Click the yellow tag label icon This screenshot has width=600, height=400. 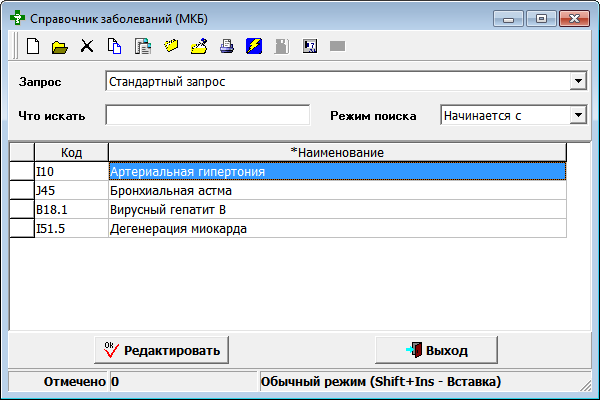[x=171, y=46]
